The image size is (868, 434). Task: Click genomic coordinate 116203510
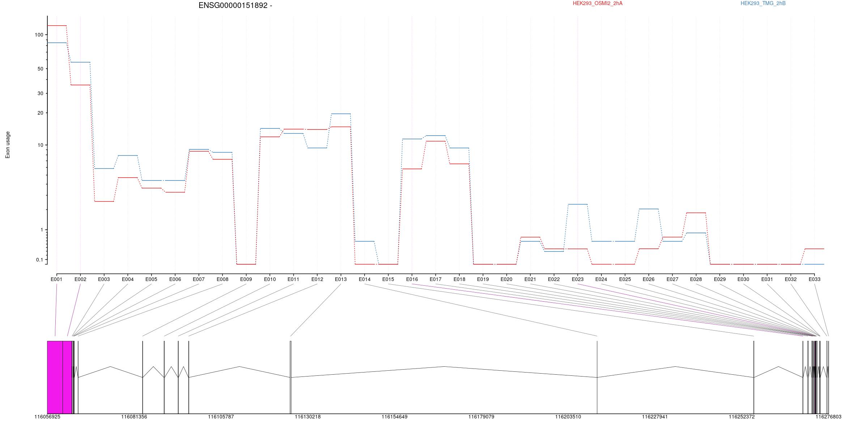click(x=568, y=417)
